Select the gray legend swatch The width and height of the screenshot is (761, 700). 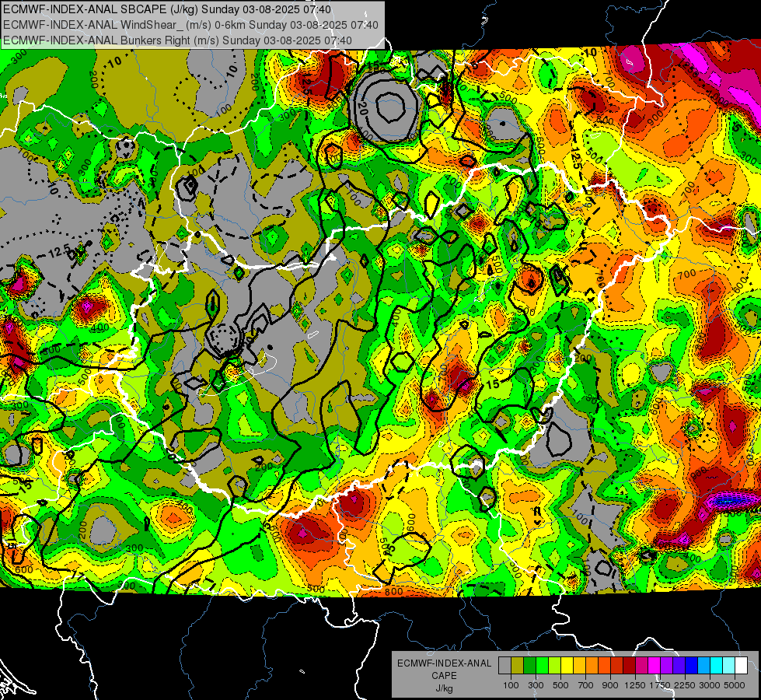(x=504, y=665)
